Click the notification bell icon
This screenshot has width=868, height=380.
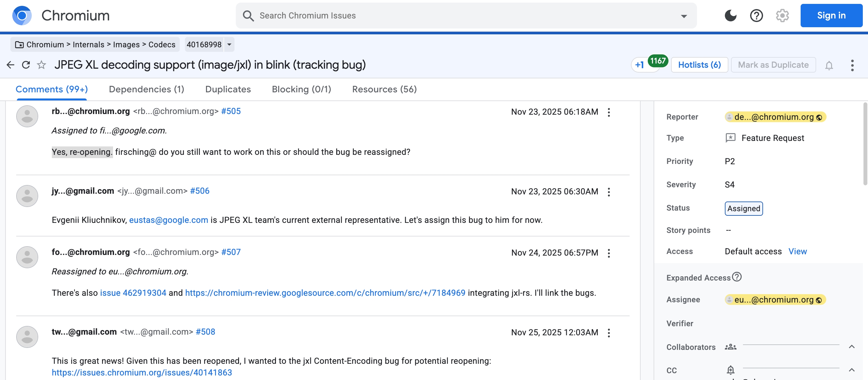click(829, 65)
